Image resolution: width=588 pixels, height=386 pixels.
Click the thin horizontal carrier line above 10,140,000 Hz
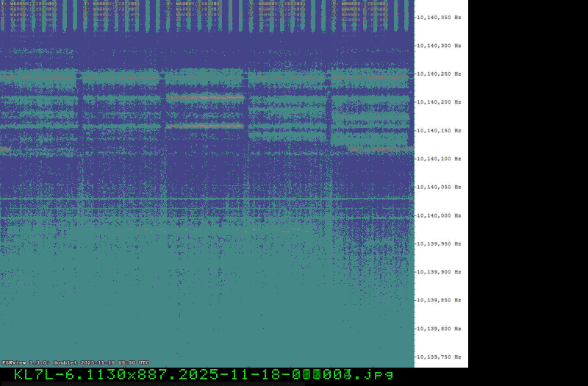click(206, 199)
